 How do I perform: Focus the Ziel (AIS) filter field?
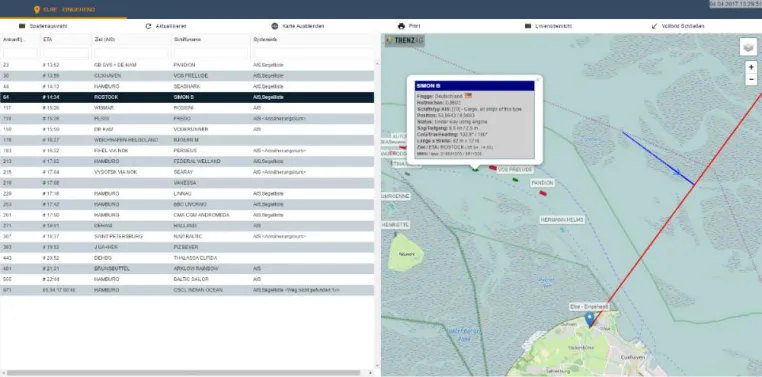click(131, 52)
